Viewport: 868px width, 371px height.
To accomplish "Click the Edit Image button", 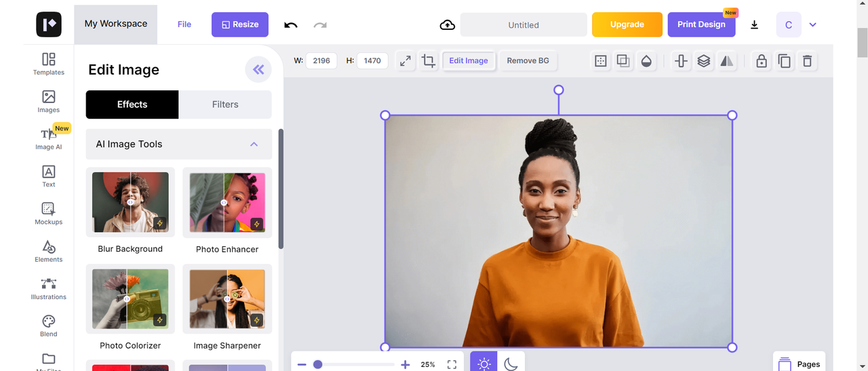I will click(469, 60).
